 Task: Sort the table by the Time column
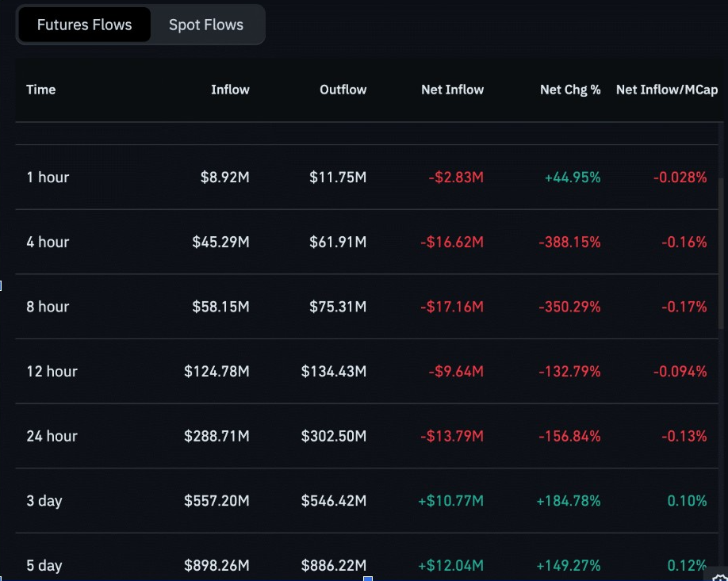click(x=40, y=90)
